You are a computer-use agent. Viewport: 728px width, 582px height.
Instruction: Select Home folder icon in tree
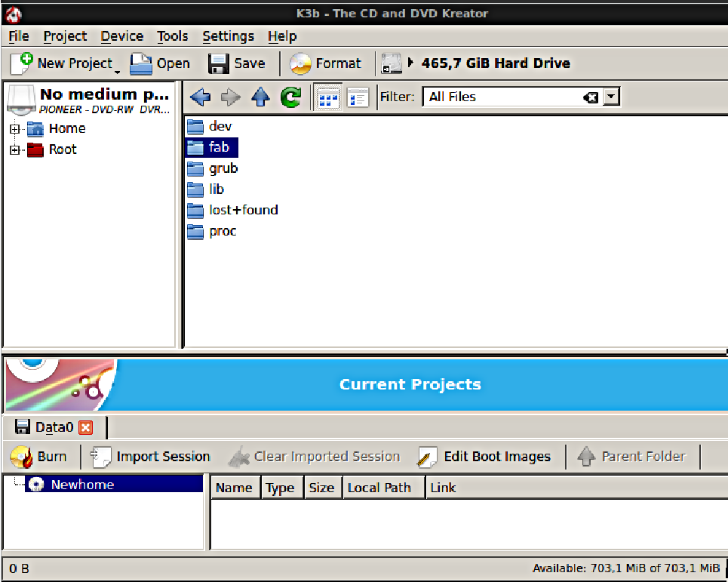click(x=35, y=128)
